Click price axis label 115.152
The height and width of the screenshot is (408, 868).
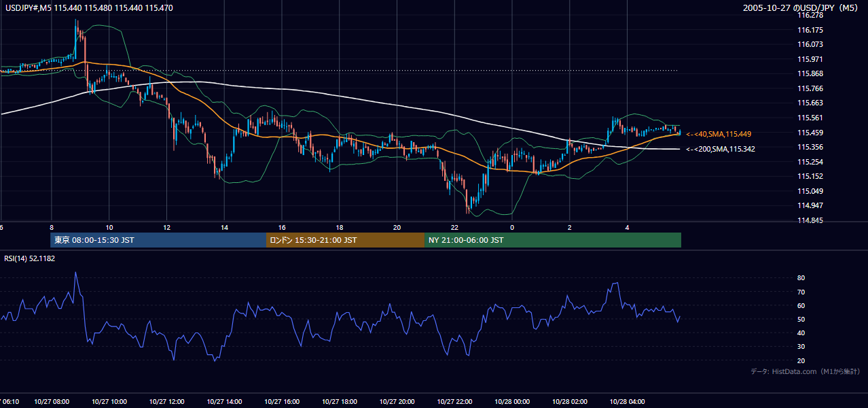[x=811, y=176]
